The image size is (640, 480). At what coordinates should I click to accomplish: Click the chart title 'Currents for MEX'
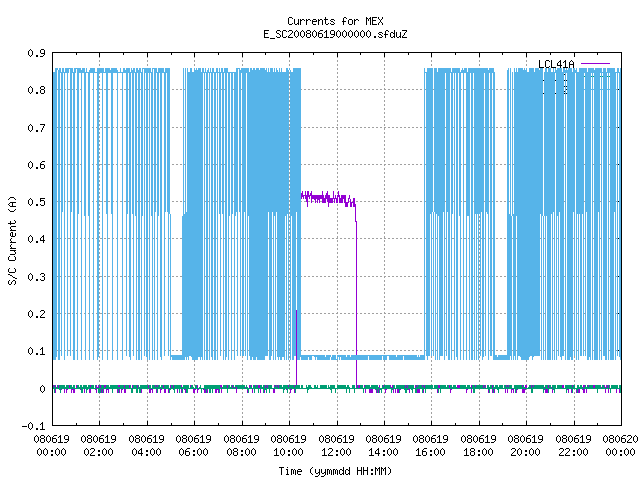[x=335, y=21]
